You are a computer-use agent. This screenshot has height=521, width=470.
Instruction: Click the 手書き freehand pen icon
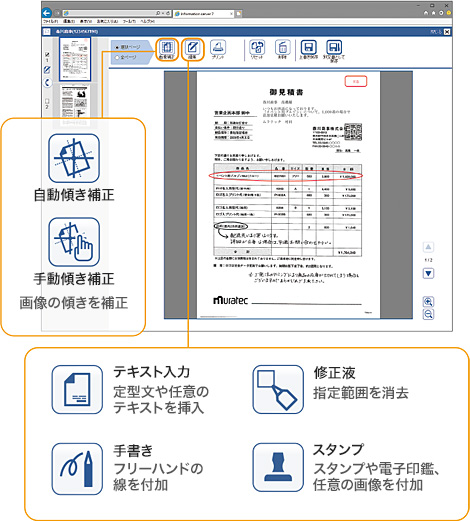point(77,469)
